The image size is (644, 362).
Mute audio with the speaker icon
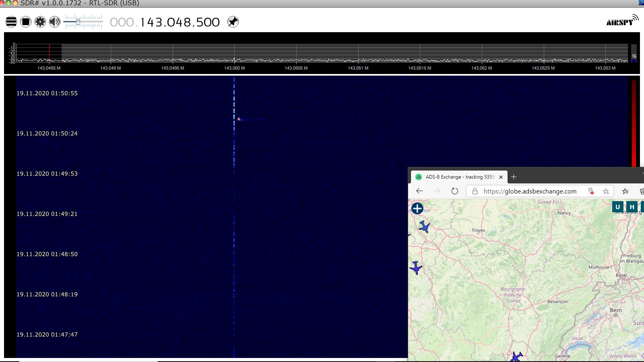(x=55, y=22)
